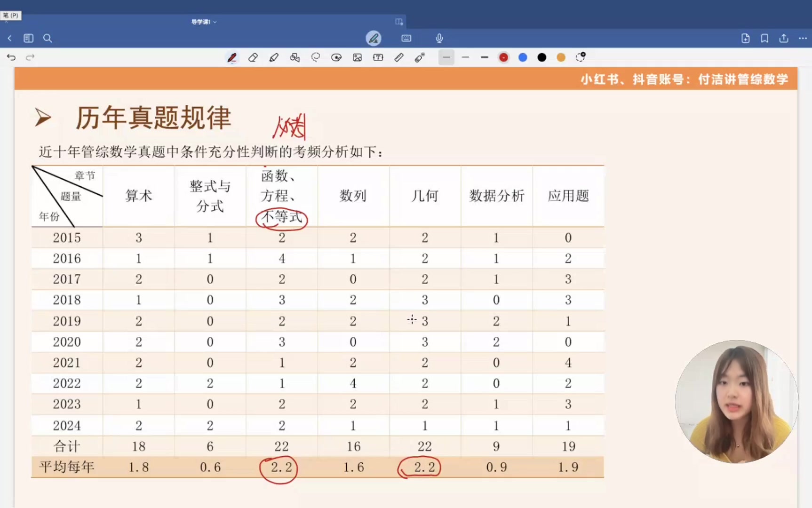Screen dimensions: 812x508
Task: Switch to keyboard typing mode
Action: pos(406,38)
